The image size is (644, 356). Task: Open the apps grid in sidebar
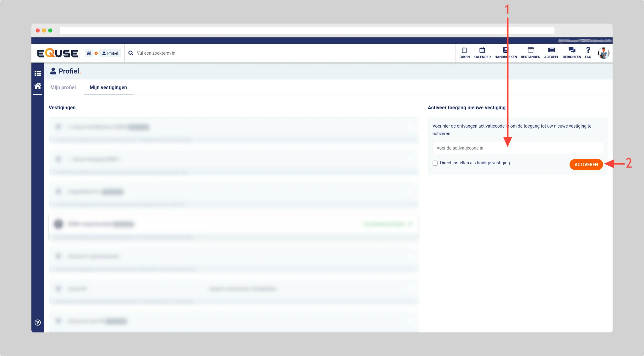[38, 74]
